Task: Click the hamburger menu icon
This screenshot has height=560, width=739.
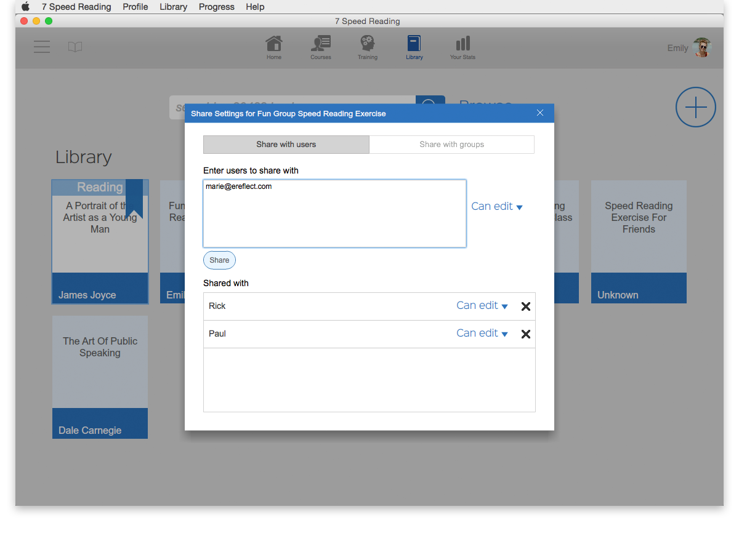Action: [42, 47]
